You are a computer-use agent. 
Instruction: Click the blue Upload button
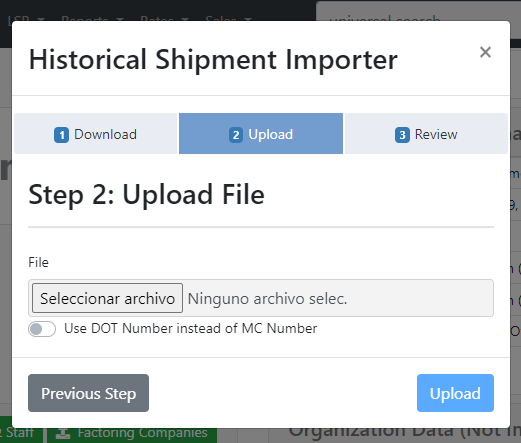click(x=455, y=393)
